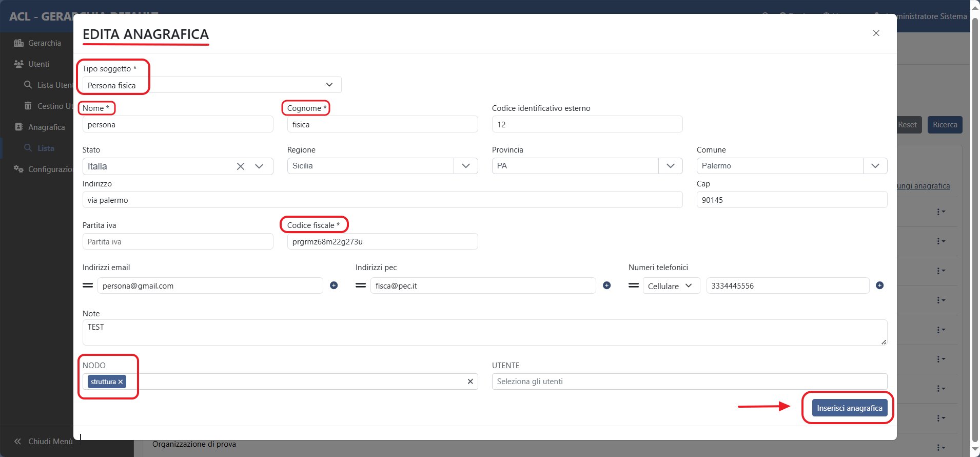Open Gerarchia in the sidebar
Viewport: 980px width, 457px height.
coord(44,43)
